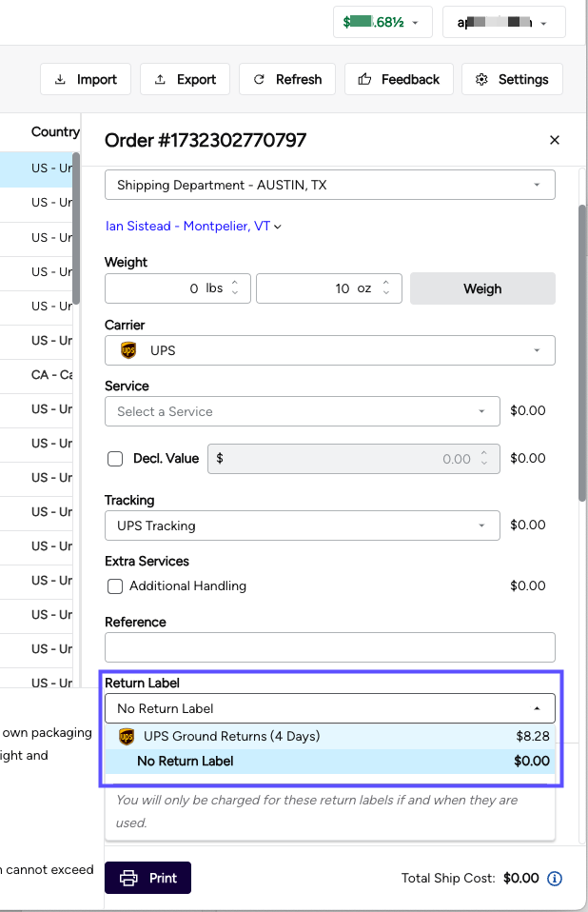Image resolution: width=588 pixels, height=912 pixels.
Task: Open the Shipping Department ship-from dropdown
Action: pos(330,185)
